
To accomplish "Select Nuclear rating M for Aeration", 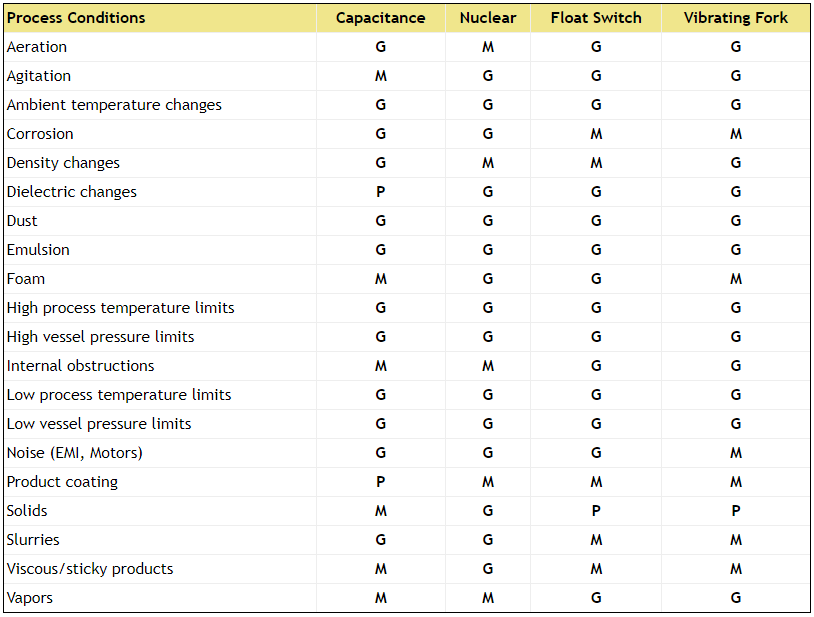I will pyautogui.click(x=488, y=47).
